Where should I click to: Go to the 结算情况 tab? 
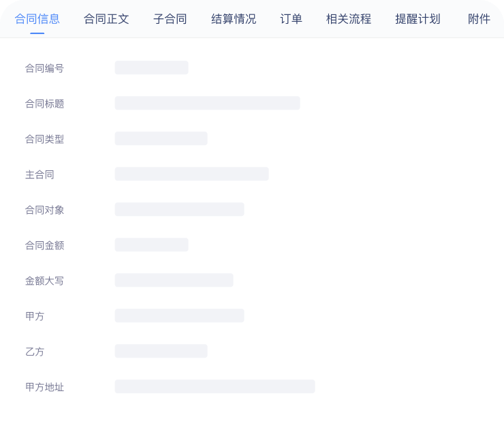tap(234, 19)
